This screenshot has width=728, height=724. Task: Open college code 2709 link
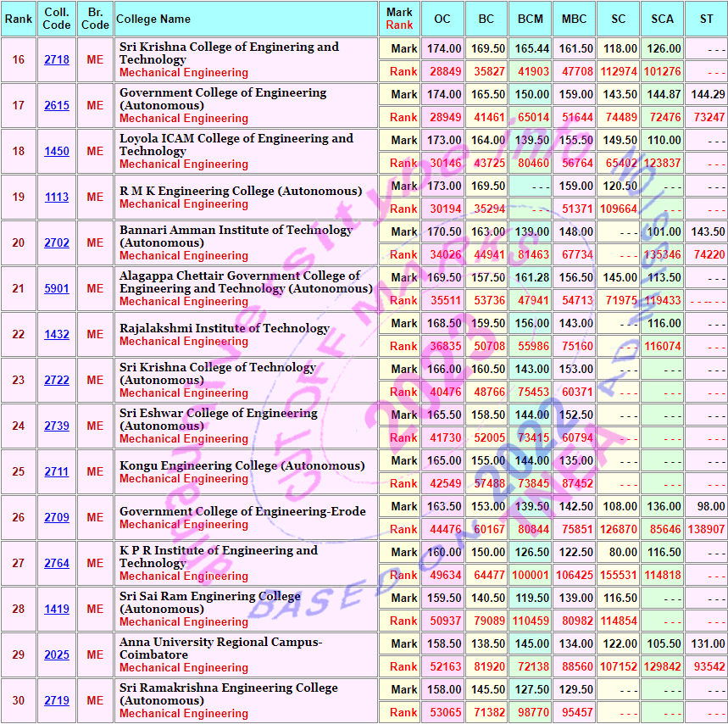click(57, 517)
